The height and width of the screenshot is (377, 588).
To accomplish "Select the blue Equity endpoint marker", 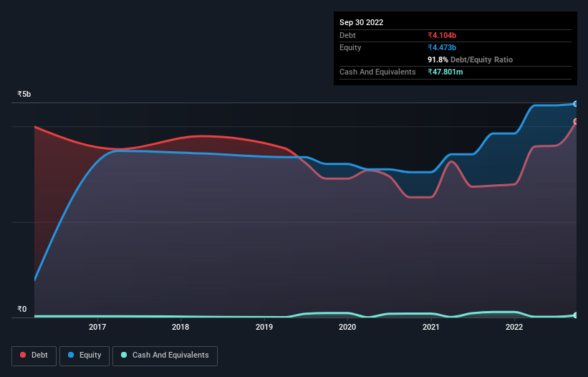I will point(576,104).
